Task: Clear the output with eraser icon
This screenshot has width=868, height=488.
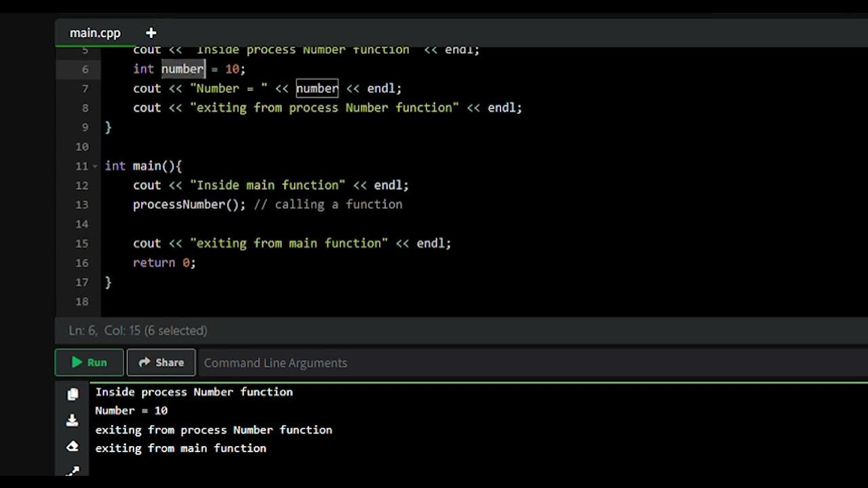Action: 73,447
